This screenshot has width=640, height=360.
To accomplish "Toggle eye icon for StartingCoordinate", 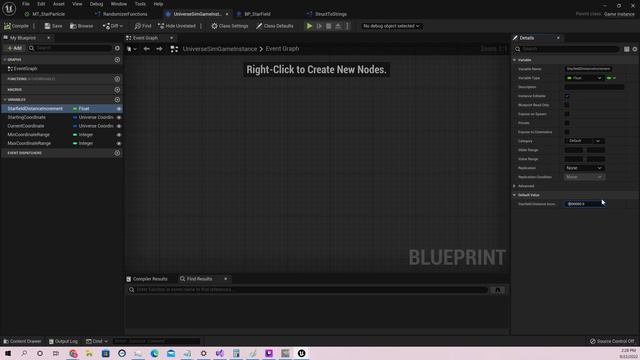I will tap(119, 118).
